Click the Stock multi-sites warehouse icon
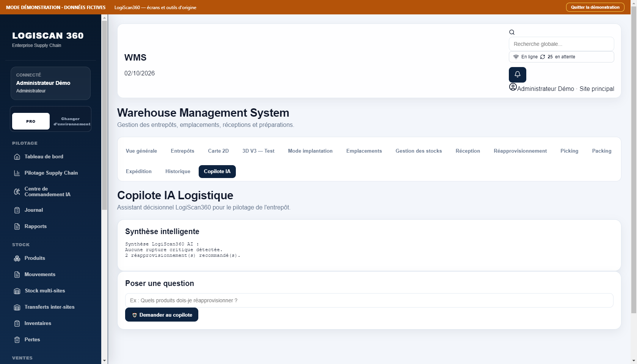The height and width of the screenshot is (364, 637). point(17,291)
